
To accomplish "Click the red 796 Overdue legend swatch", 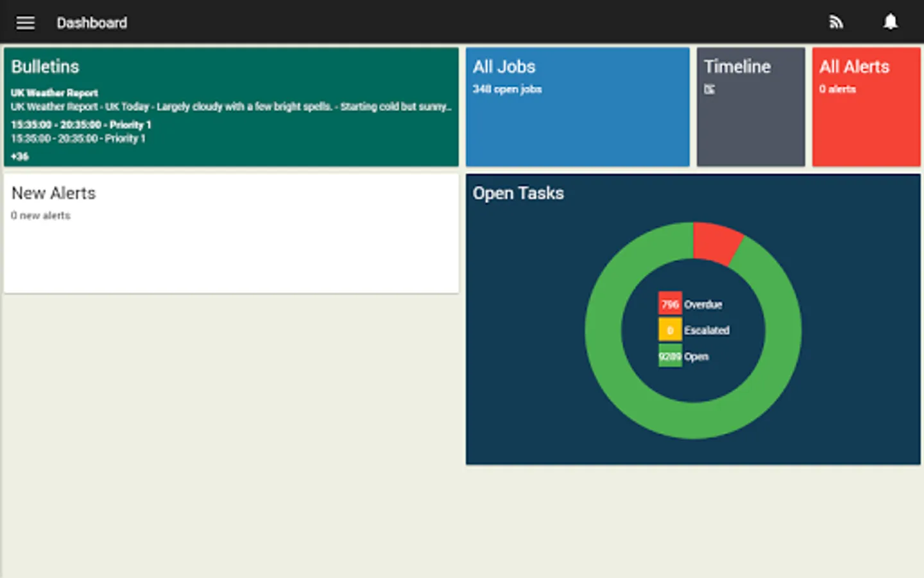I will [670, 304].
